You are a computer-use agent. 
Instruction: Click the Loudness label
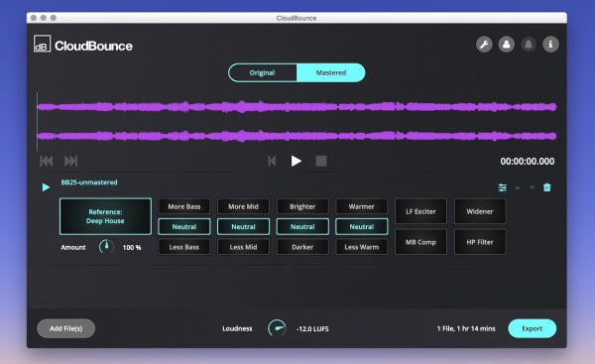[237, 328]
